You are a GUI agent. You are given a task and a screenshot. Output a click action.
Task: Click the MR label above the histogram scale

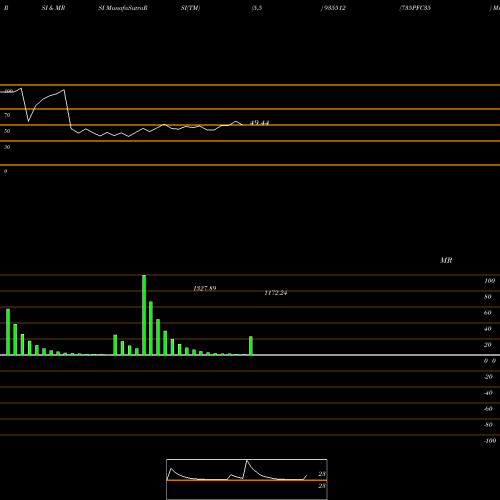[x=446, y=260]
